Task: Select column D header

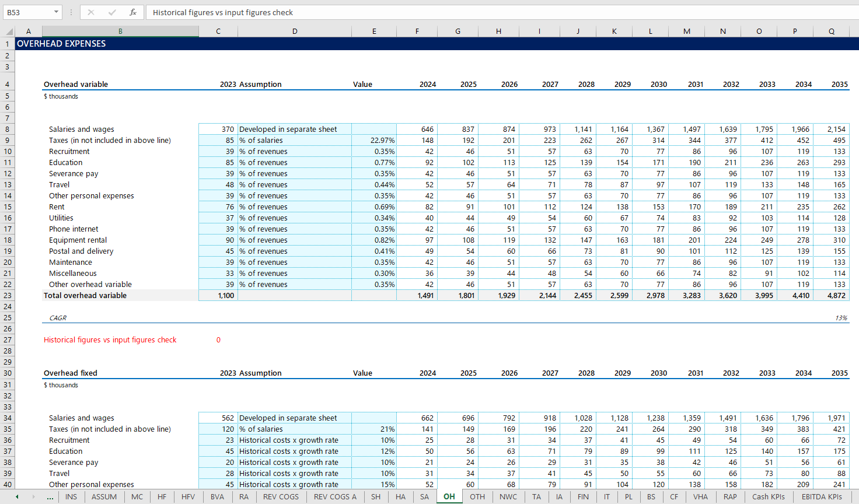Action: click(x=295, y=32)
